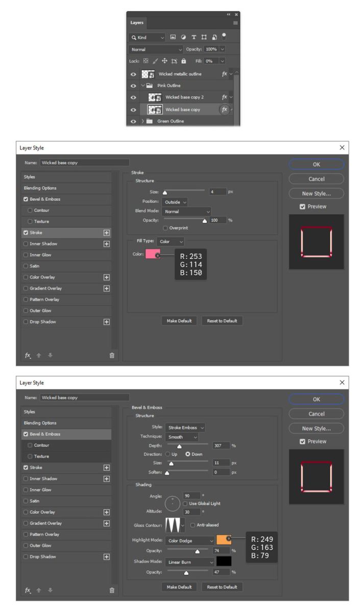Click the artboard nesting lock icon
364x613 pixels.
click(x=174, y=61)
